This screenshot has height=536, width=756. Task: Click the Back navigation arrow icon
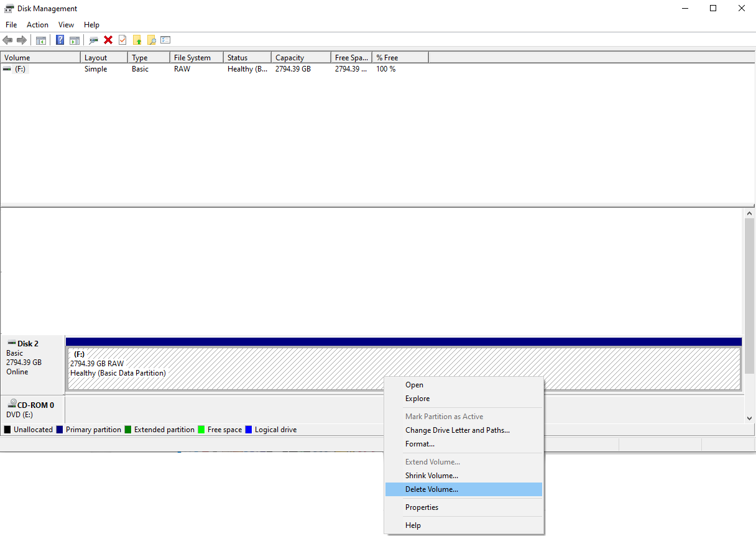pyautogui.click(x=7, y=40)
